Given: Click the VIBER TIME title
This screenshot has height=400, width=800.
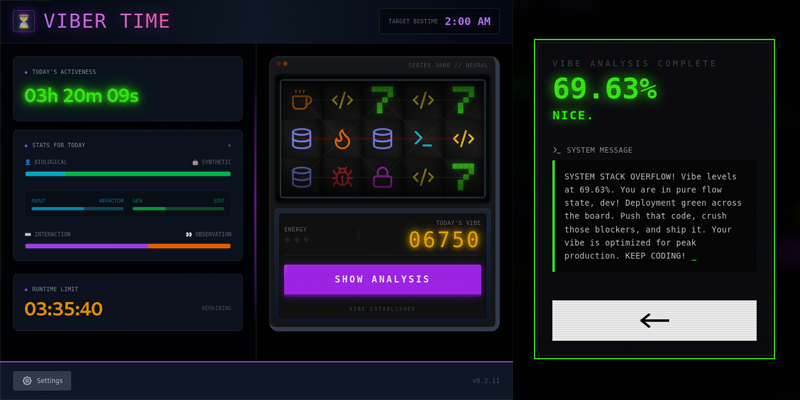Looking at the screenshot, I should point(107,21).
